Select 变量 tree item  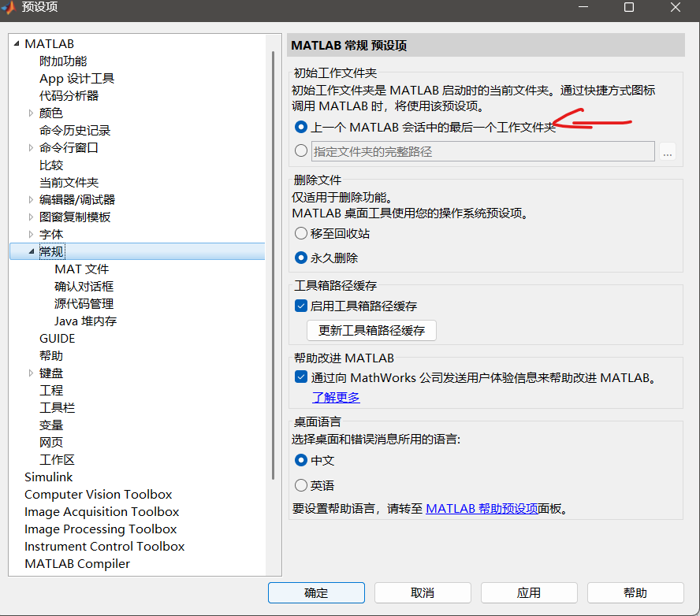[x=51, y=425]
